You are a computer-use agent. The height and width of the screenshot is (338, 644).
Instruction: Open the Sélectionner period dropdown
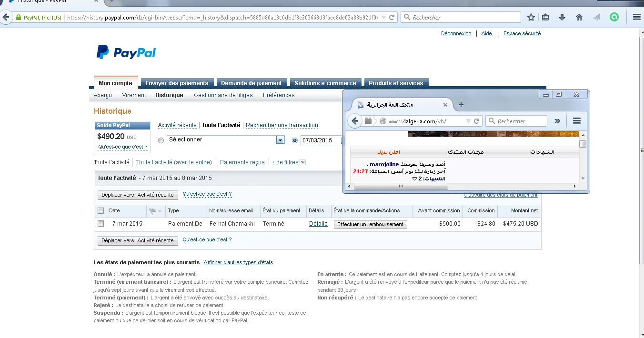[281, 140]
